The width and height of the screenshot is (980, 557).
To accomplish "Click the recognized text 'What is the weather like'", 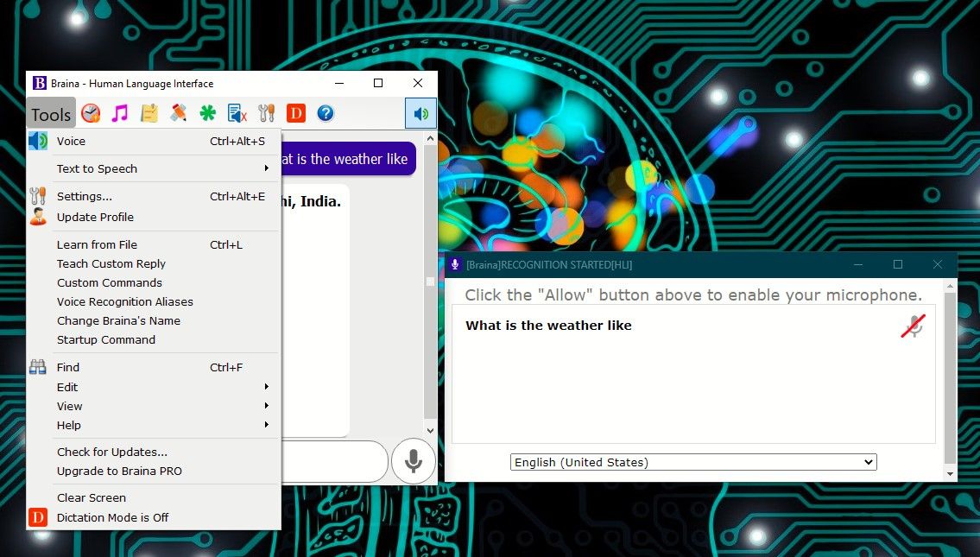I will [549, 326].
